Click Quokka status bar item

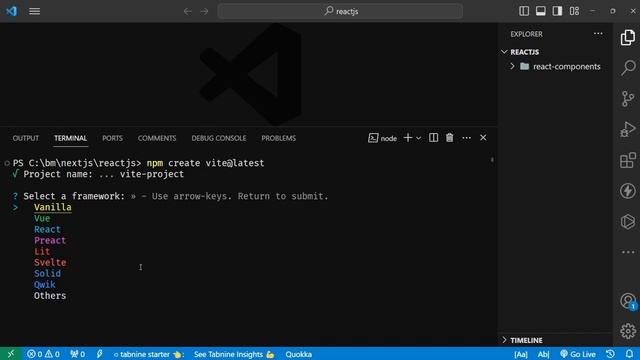[x=298, y=354]
